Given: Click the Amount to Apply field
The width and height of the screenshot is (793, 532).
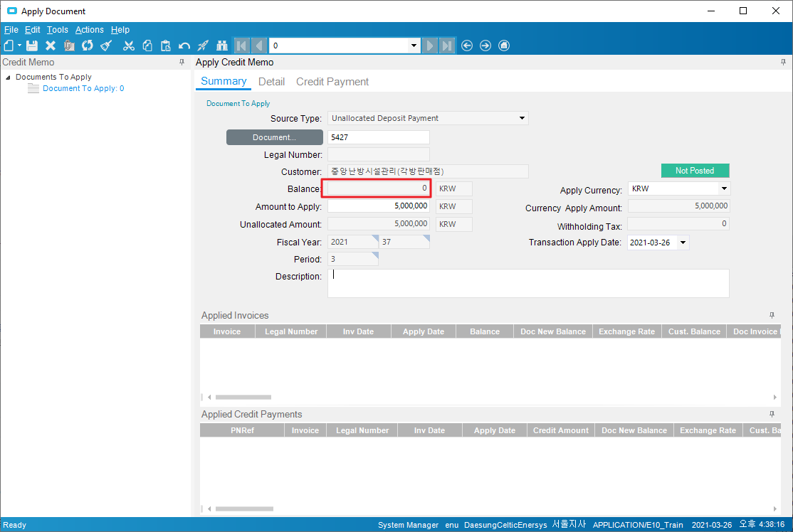Looking at the screenshot, I should [x=379, y=206].
